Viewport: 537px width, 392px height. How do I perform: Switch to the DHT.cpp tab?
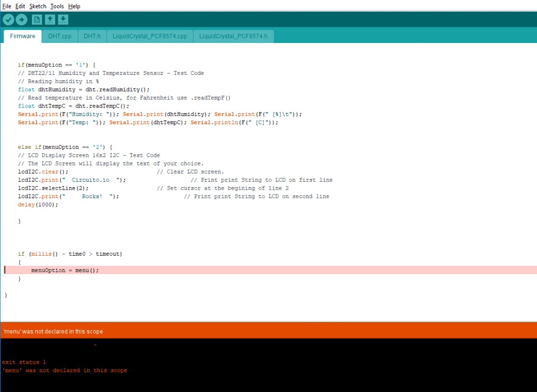[x=60, y=36]
